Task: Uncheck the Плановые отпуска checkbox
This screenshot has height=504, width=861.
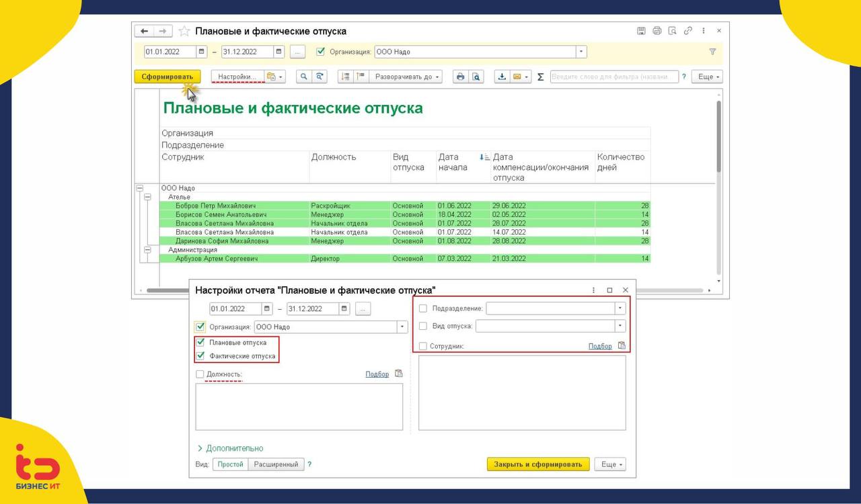Action: click(200, 342)
